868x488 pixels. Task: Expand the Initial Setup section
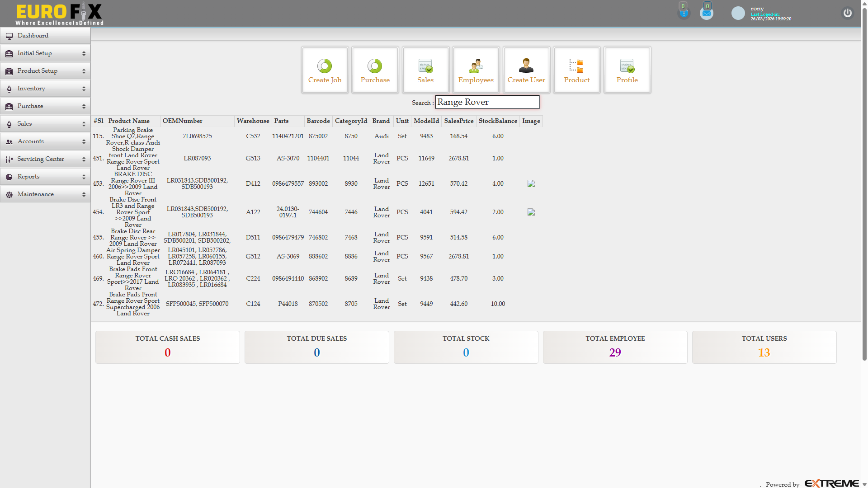click(45, 53)
